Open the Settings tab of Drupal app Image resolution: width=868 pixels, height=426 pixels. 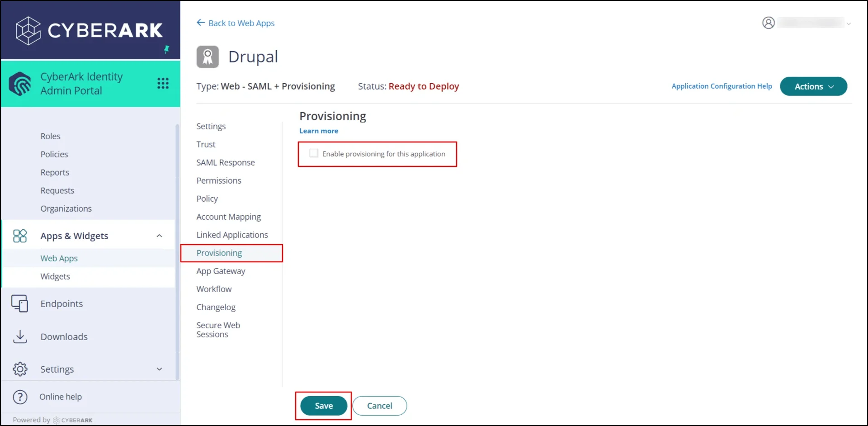coord(211,126)
